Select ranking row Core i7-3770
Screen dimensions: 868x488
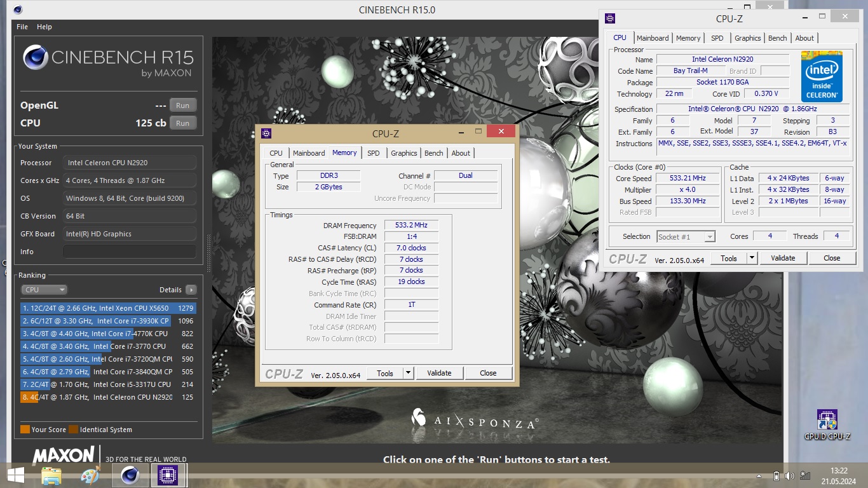108,346
